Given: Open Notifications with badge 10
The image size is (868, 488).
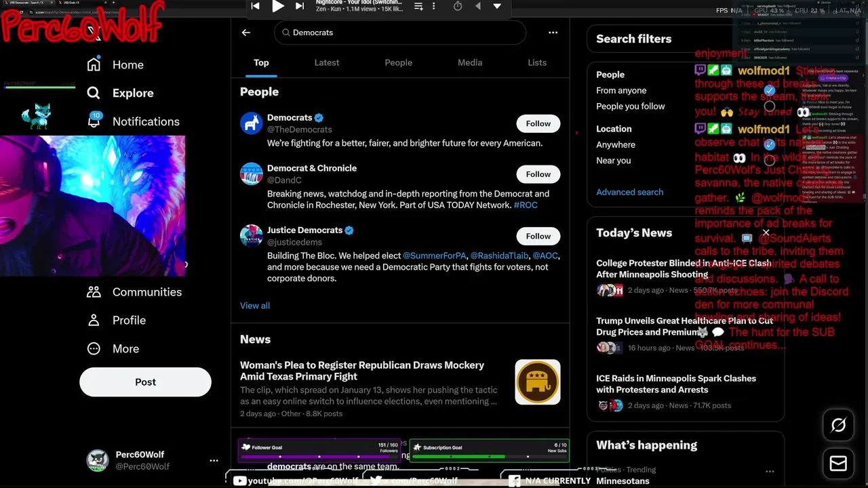Looking at the screenshot, I should (x=133, y=121).
